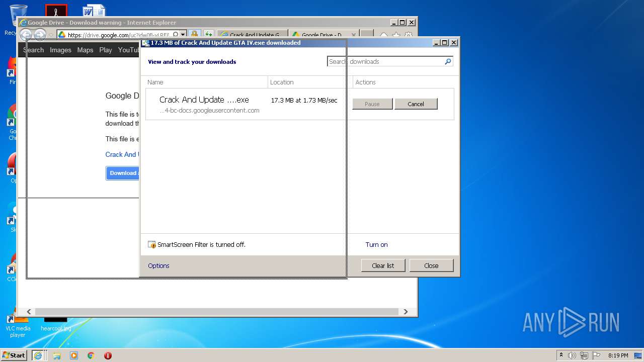Open the Tools gear menu in Internet Explorer

(x=409, y=35)
